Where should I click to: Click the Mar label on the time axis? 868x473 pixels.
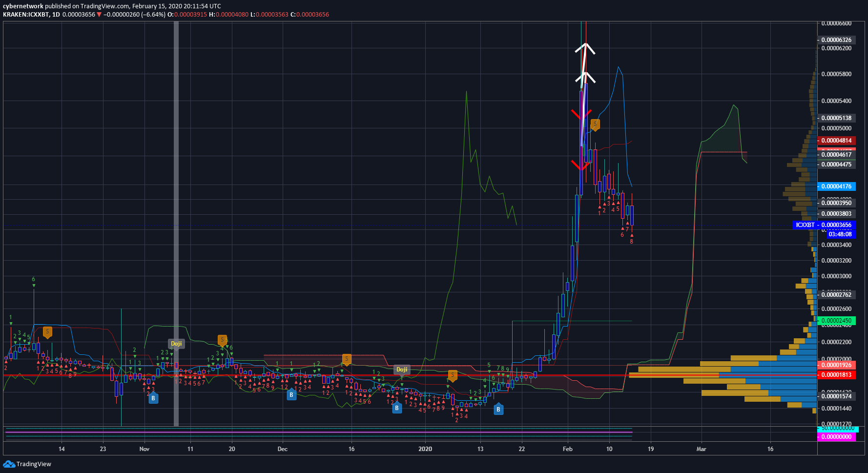(701, 449)
